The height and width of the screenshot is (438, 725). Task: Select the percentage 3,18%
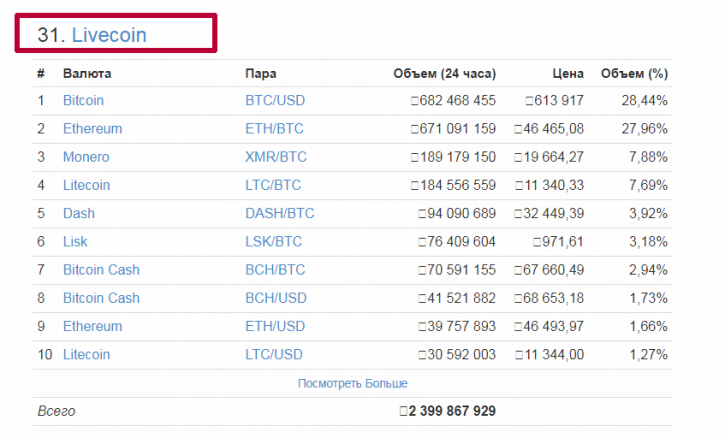coord(648,241)
